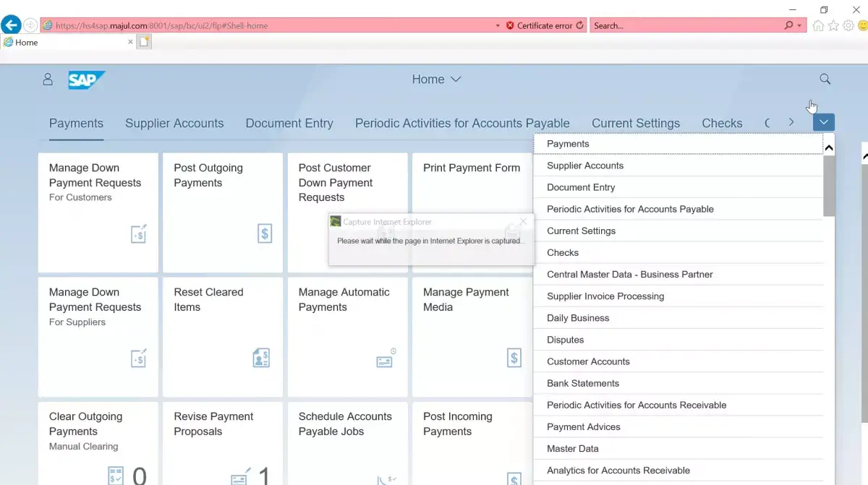Click browser search magnifier button
Viewport: 868px width, 485px height.
788,25
